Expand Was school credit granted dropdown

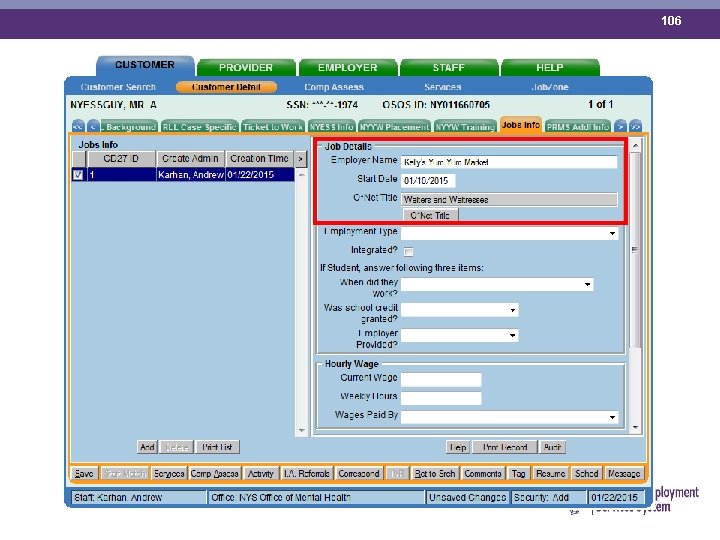click(512, 310)
